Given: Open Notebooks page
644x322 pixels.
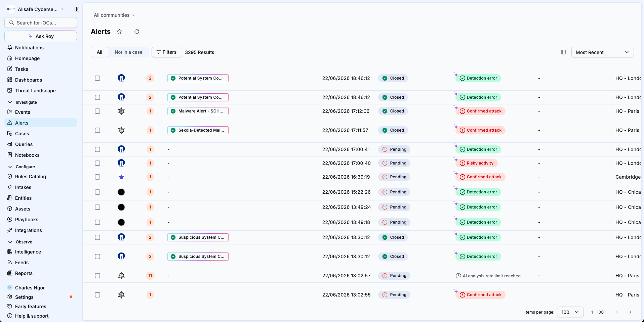Looking at the screenshot, I should [x=40, y=155].
